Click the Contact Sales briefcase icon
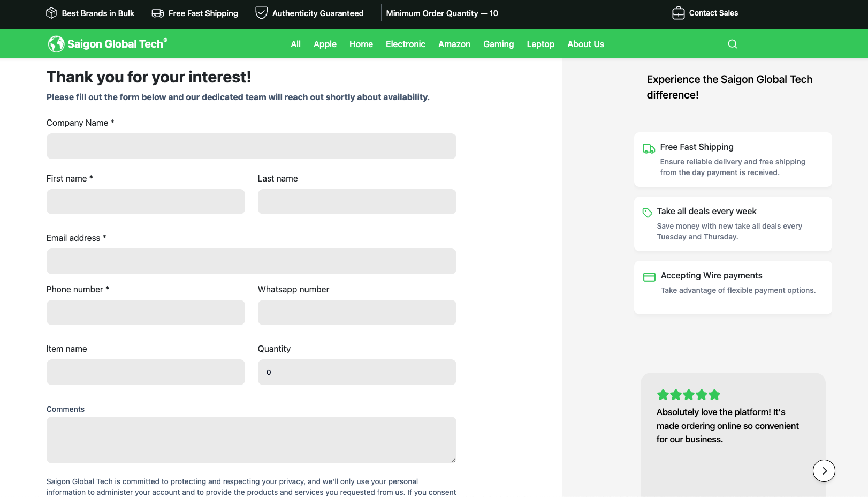868x497 pixels. [678, 13]
